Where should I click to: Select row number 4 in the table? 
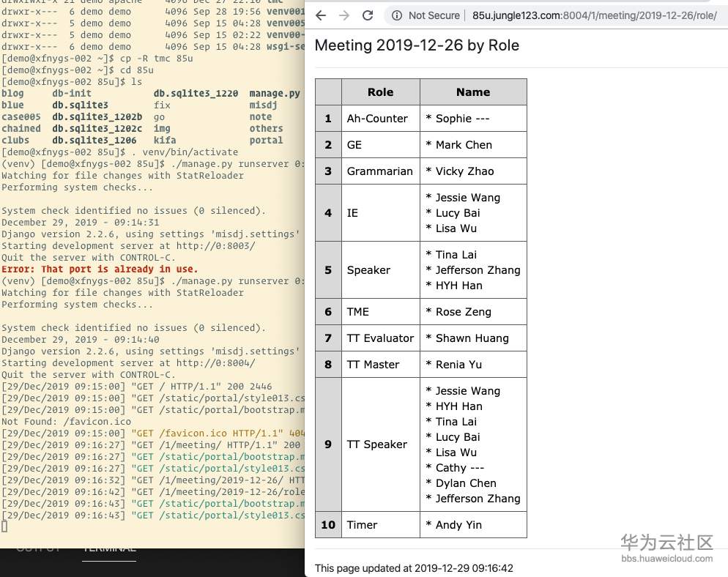click(x=328, y=213)
